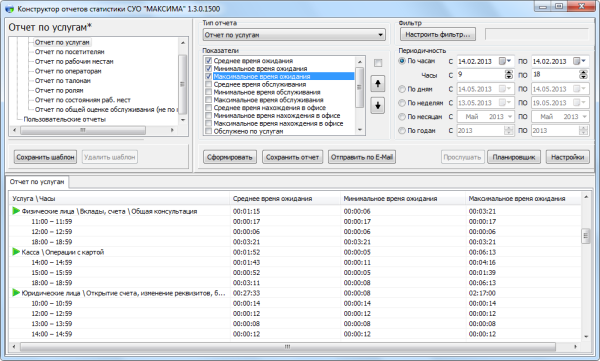Uncheck 'Минимальное время ожидания' checkbox
Viewport: 600px width, 361px height.
209,69
